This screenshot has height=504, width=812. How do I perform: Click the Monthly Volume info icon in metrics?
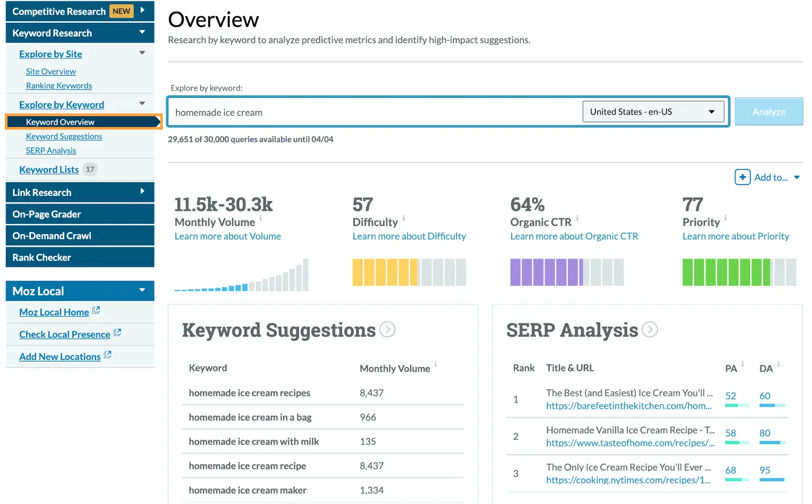pyautogui.click(x=261, y=218)
